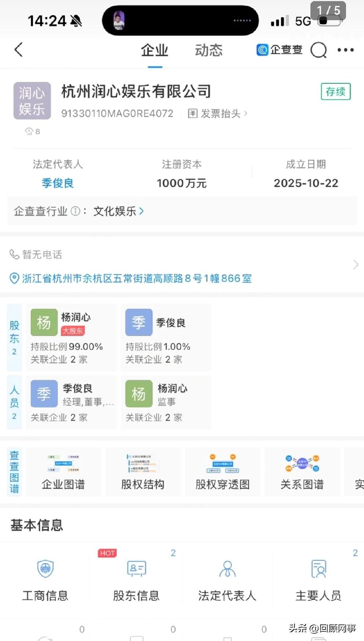Open legal representative 季俊良 link
This screenshot has height=641, width=364.
pyautogui.click(x=58, y=183)
